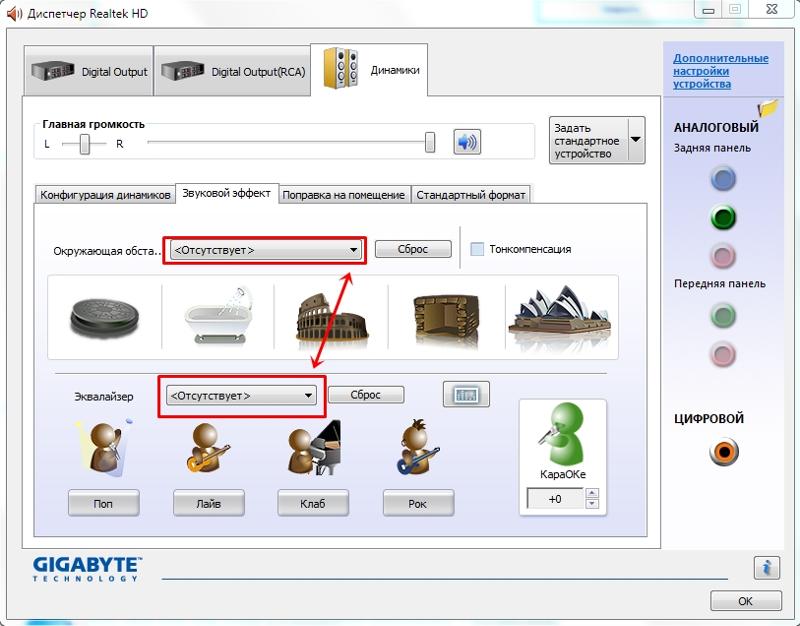Click the KaraOKe +0 value field
The height and width of the screenshot is (626, 800).
[x=555, y=499]
